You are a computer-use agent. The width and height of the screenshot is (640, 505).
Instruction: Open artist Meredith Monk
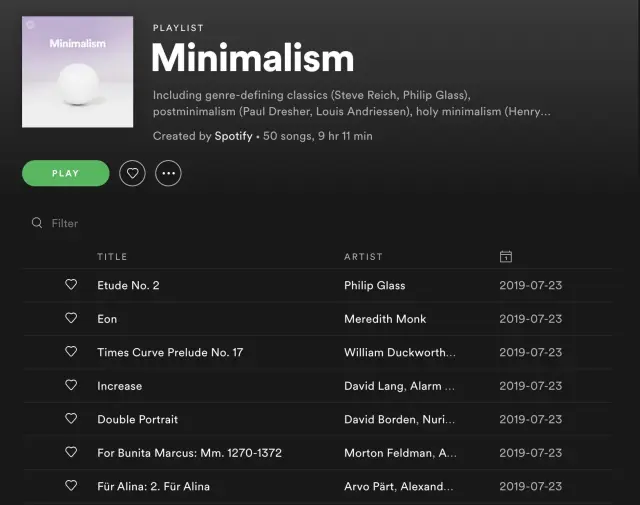(384, 319)
